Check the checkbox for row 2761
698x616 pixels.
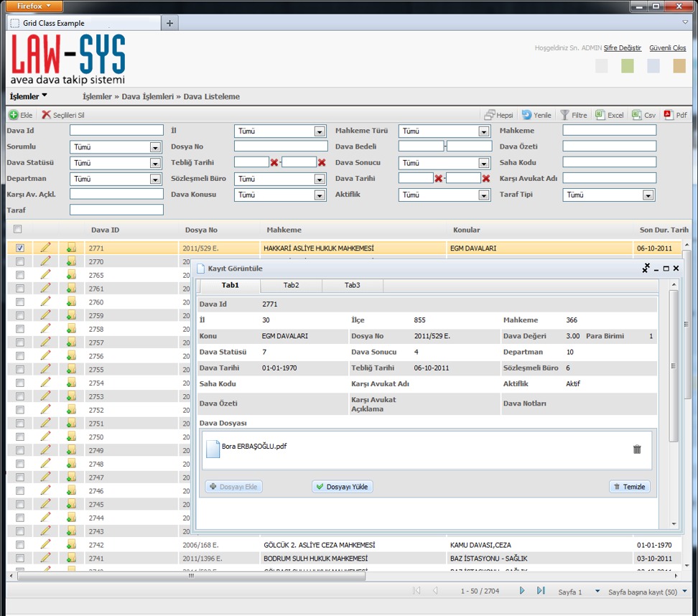coord(20,289)
